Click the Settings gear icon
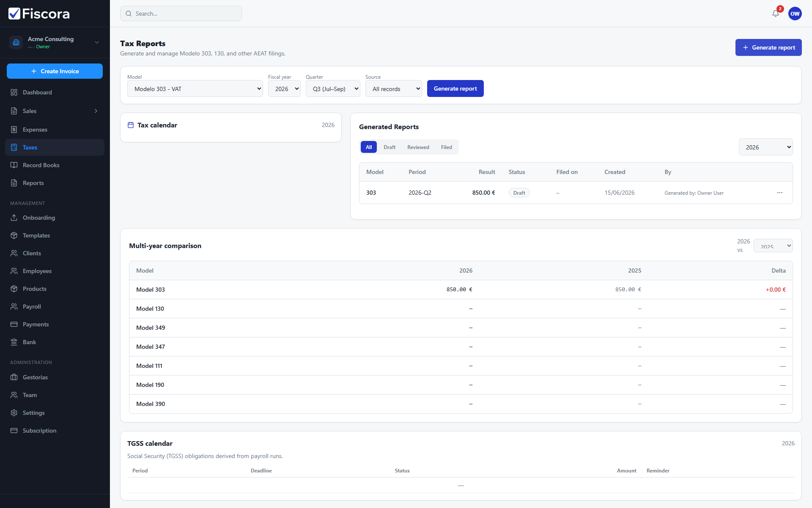 14,413
